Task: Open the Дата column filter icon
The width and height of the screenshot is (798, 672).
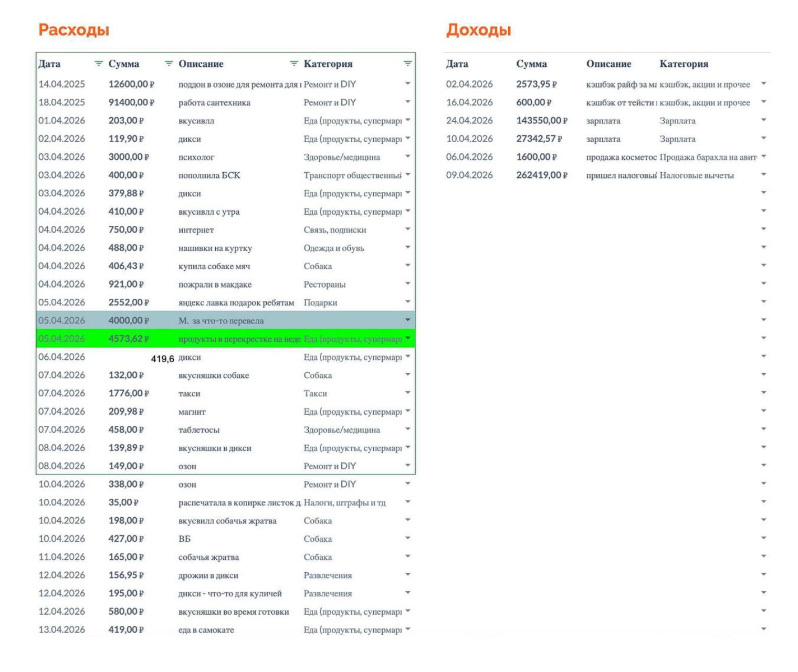Action: (98, 64)
